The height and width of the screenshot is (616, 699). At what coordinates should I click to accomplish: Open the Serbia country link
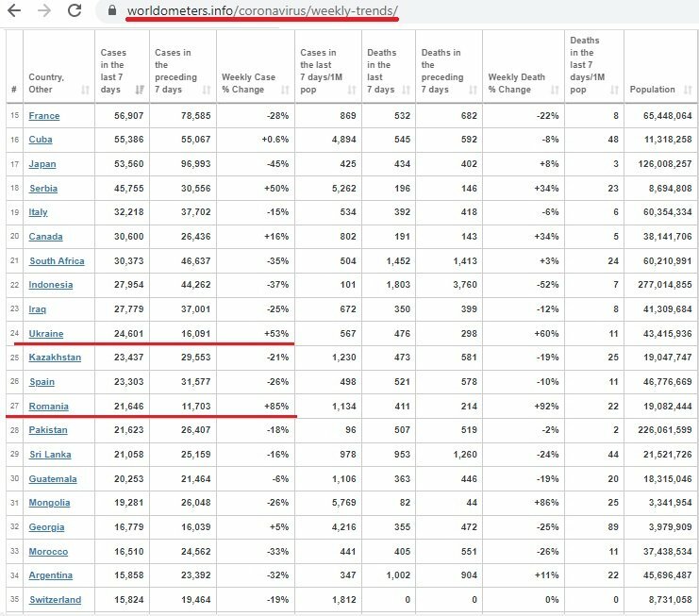click(43, 189)
